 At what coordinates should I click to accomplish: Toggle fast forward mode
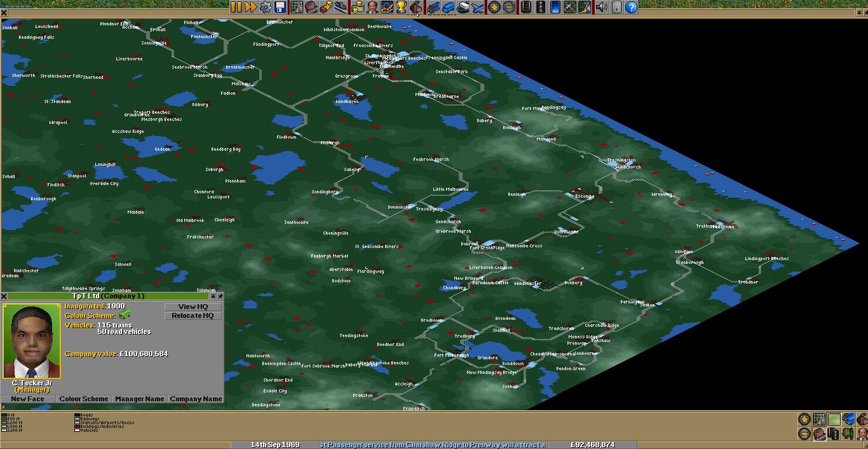250,7
